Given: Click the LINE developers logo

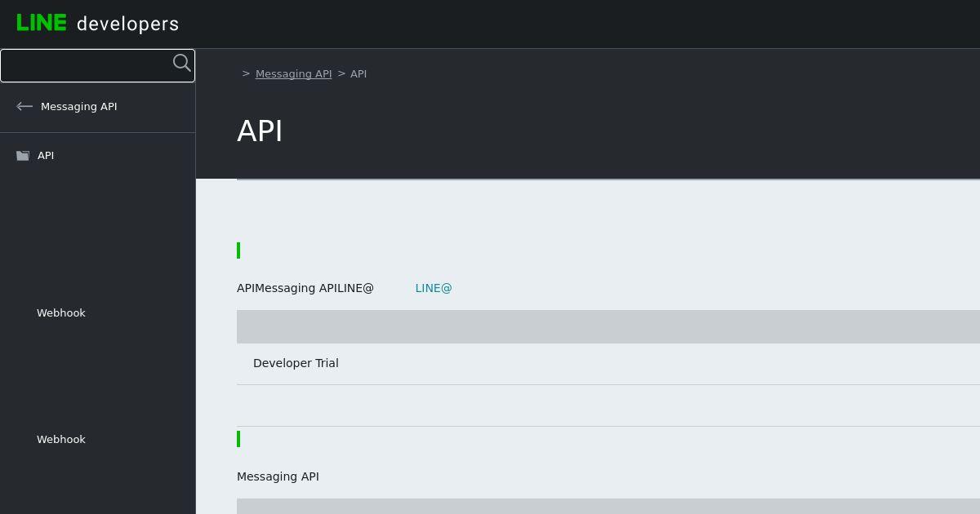Looking at the screenshot, I should click(x=97, y=24).
